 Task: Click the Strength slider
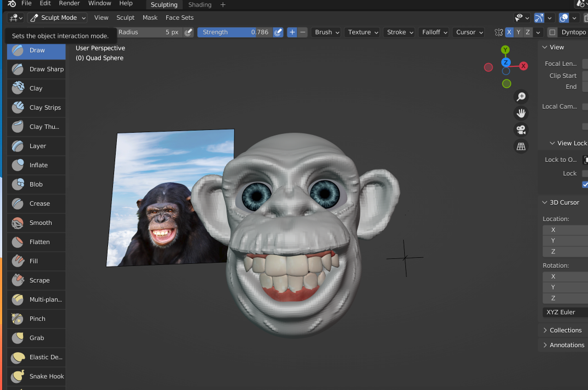[x=235, y=32]
